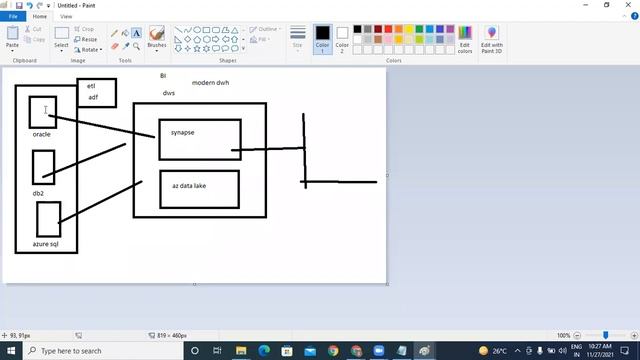Click the Resize button
The width and height of the screenshot is (640, 360).
pyautogui.click(x=86, y=40)
